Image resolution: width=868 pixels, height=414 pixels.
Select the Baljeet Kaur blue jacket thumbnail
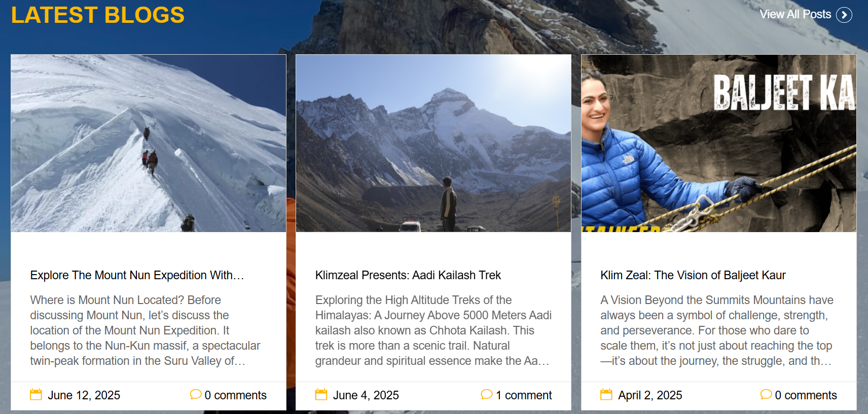coord(719,143)
